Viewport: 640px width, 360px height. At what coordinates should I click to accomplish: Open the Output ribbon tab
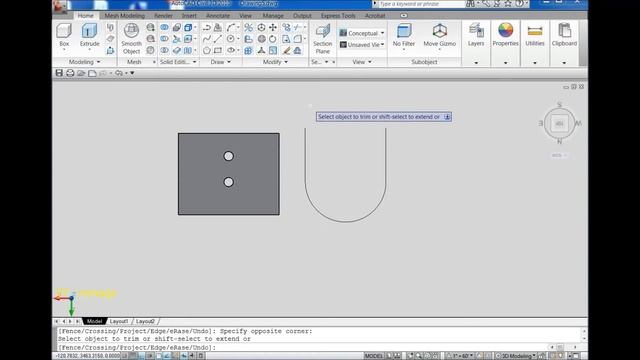(302, 16)
